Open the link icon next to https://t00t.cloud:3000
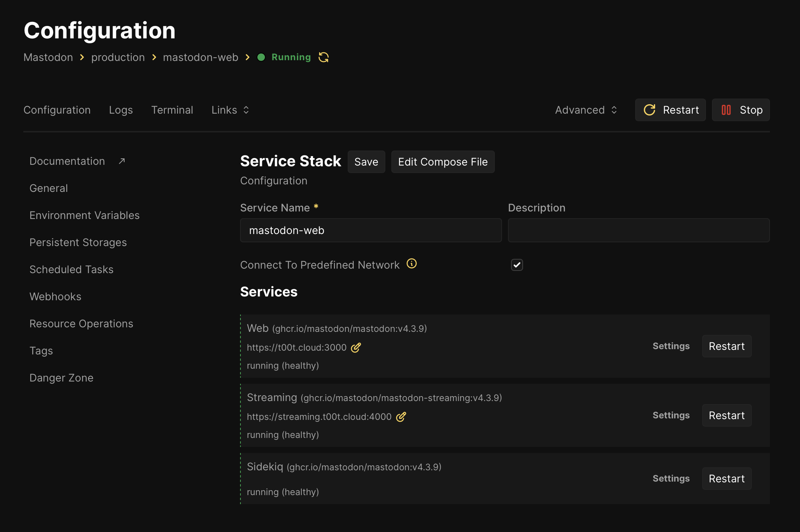 [355, 348]
